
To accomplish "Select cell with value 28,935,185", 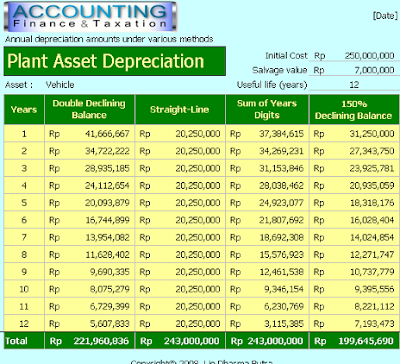I will [89, 168].
